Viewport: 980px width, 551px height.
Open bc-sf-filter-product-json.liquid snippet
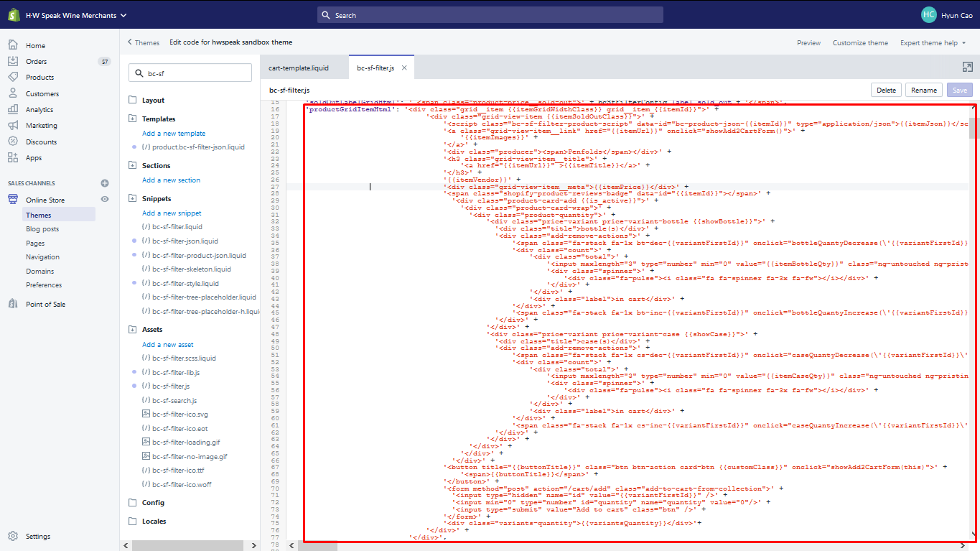(194, 255)
